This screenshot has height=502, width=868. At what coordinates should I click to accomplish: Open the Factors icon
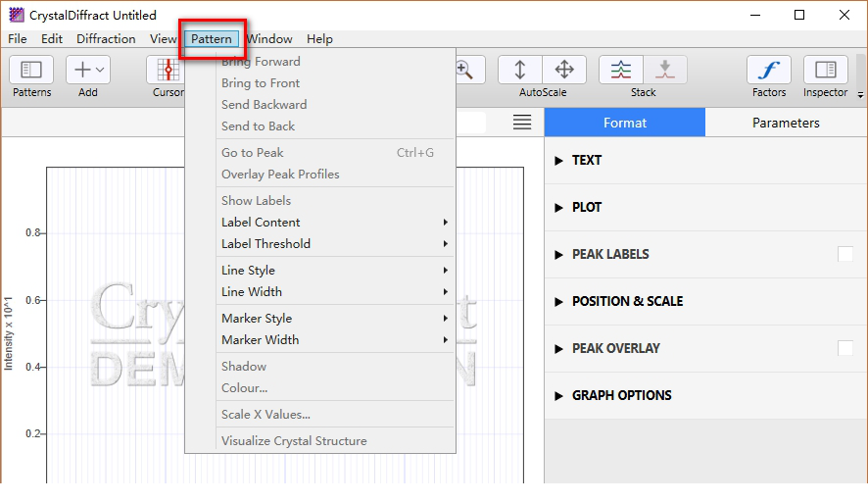[x=769, y=70]
